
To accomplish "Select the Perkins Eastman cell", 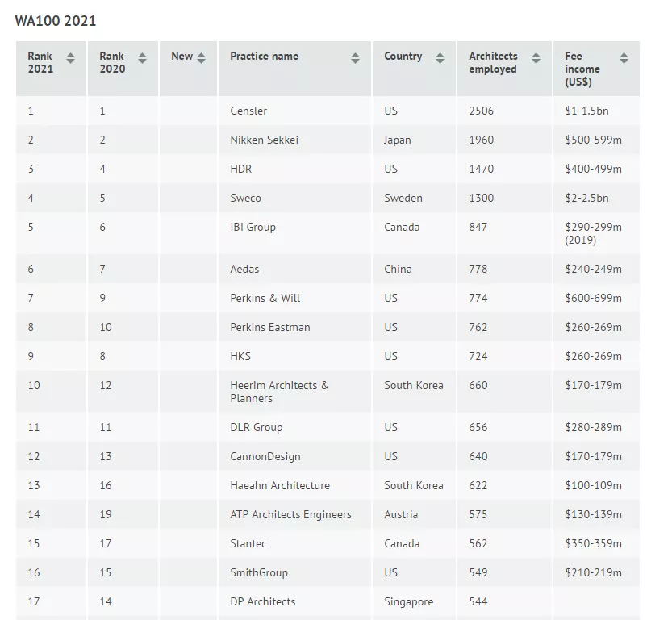I will point(295,327).
